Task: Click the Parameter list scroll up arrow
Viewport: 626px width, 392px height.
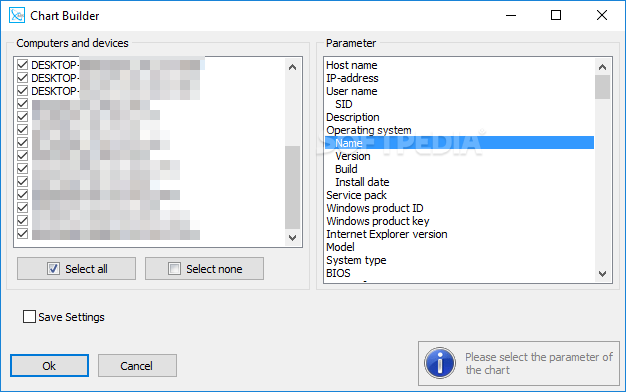Action: click(602, 67)
